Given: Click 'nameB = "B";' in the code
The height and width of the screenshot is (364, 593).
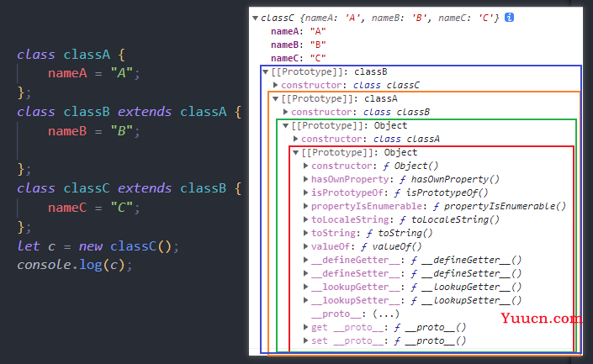Looking at the screenshot, I should [x=94, y=131].
